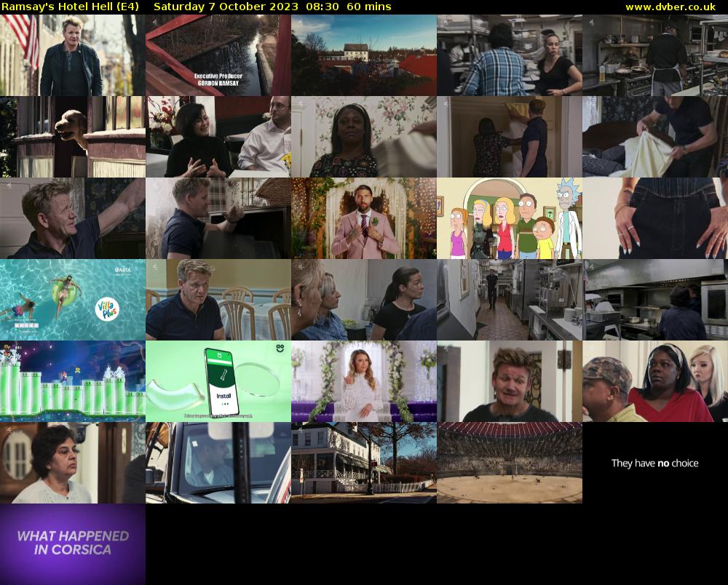This screenshot has width=728, height=585.
Task: Open the Executive Producer Gordon Ramsay credit thumbnail
Action: 218,55
